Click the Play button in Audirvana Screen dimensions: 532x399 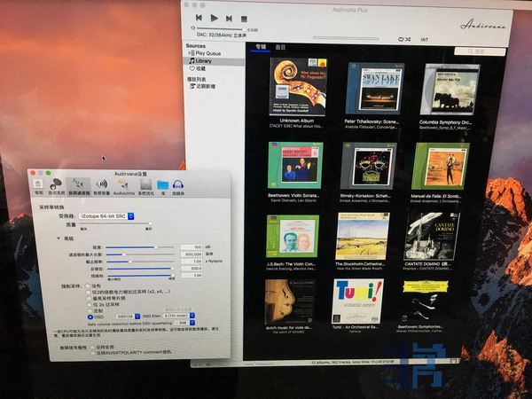pos(214,18)
